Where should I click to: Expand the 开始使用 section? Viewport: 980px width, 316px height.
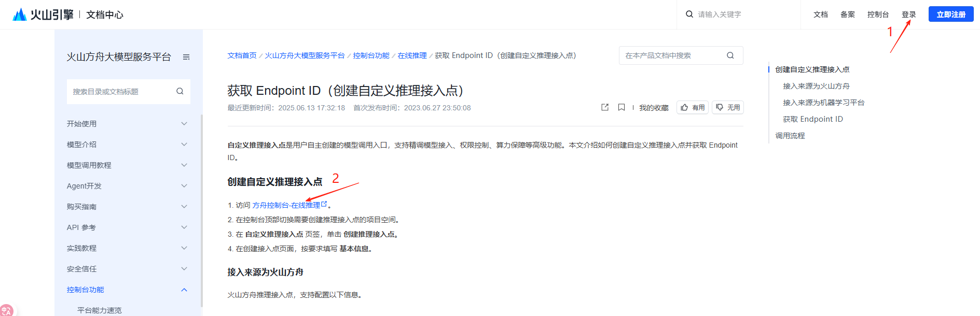pyautogui.click(x=184, y=124)
